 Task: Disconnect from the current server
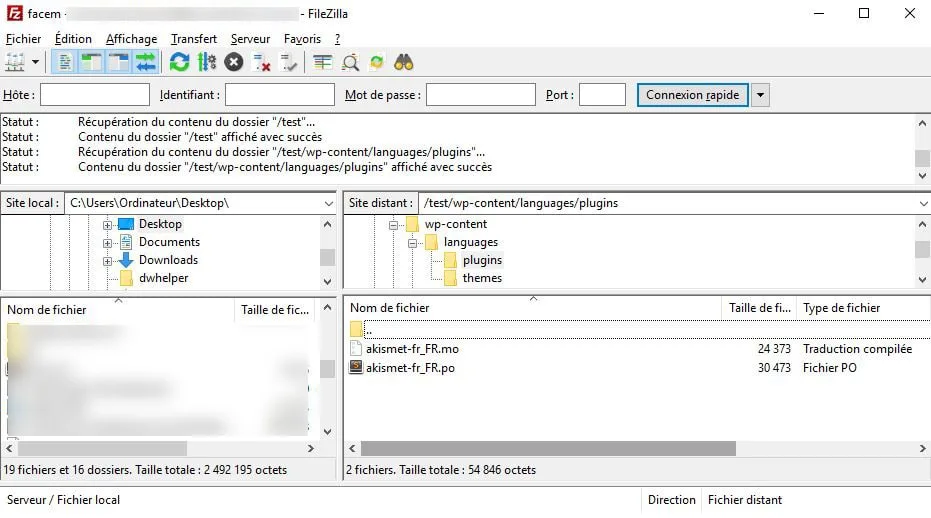(x=261, y=62)
